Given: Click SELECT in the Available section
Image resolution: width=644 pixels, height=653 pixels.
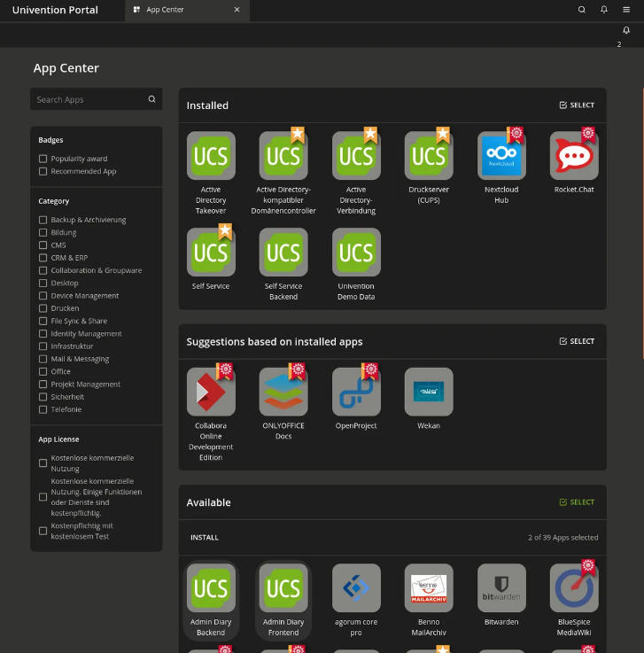Looking at the screenshot, I should tap(577, 502).
